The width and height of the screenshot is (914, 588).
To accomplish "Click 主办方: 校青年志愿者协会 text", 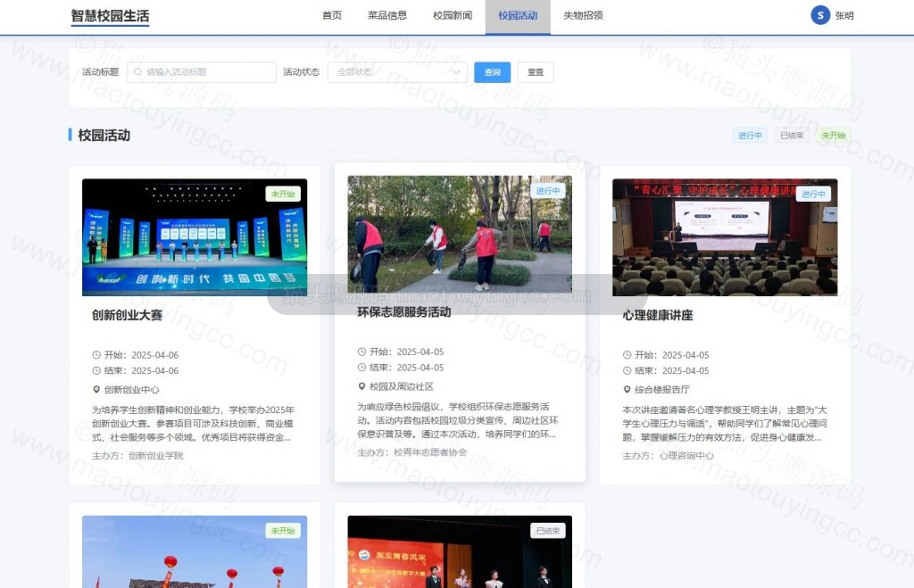I will tap(412, 452).
